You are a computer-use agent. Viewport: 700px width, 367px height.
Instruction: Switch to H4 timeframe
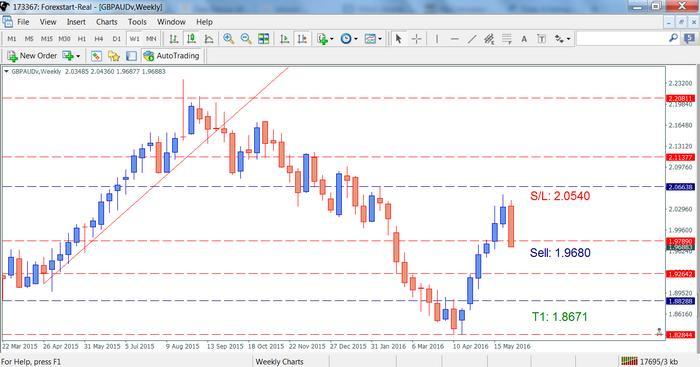(99, 39)
